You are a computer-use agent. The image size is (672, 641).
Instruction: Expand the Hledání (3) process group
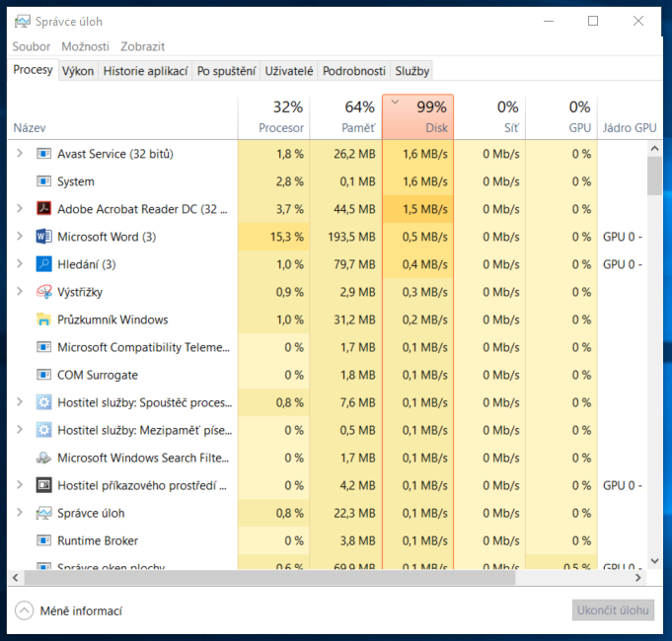click(x=20, y=264)
